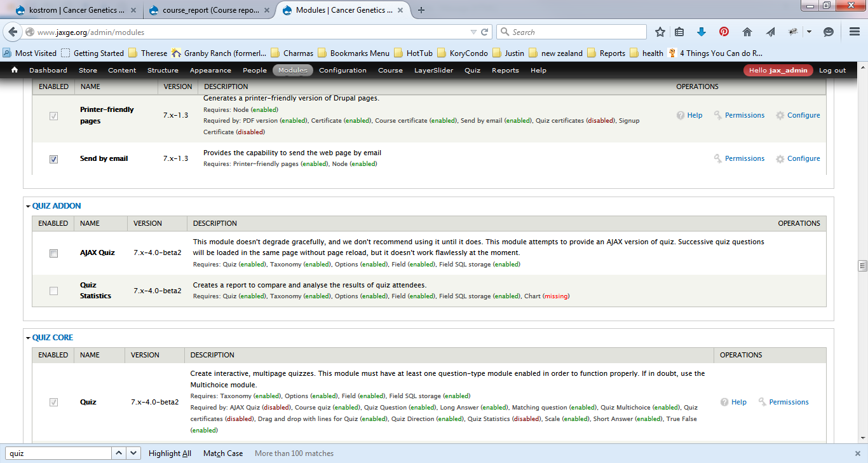This screenshot has width=868, height=463.
Task: Enable the AJAX Quiz module checkbox
Action: pos(53,252)
